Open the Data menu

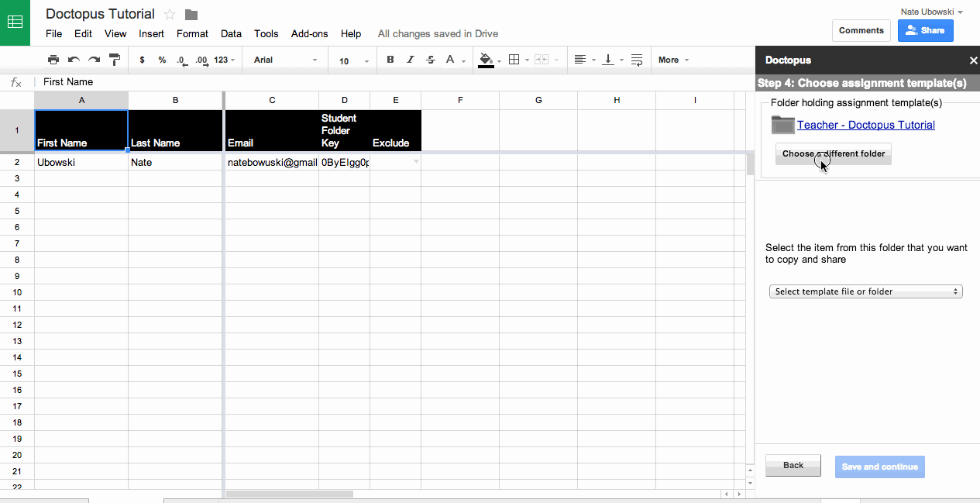(231, 33)
